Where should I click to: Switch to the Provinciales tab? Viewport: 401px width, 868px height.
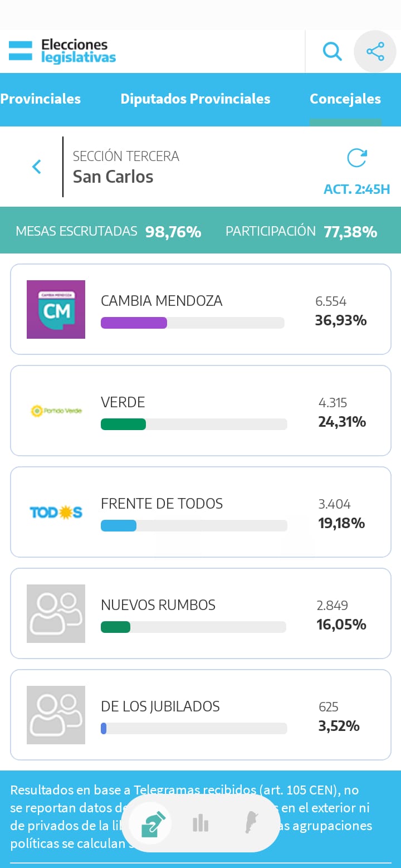(x=40, y=99)
